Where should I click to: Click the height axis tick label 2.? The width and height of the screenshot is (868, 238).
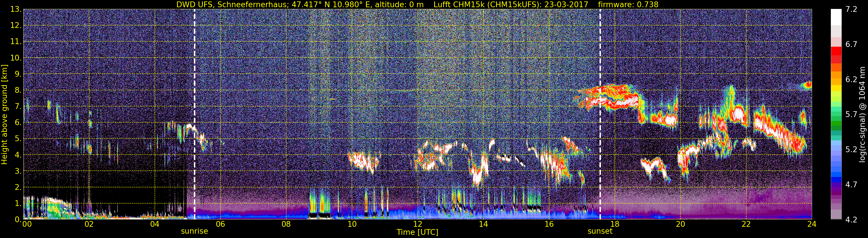point(18,188)
